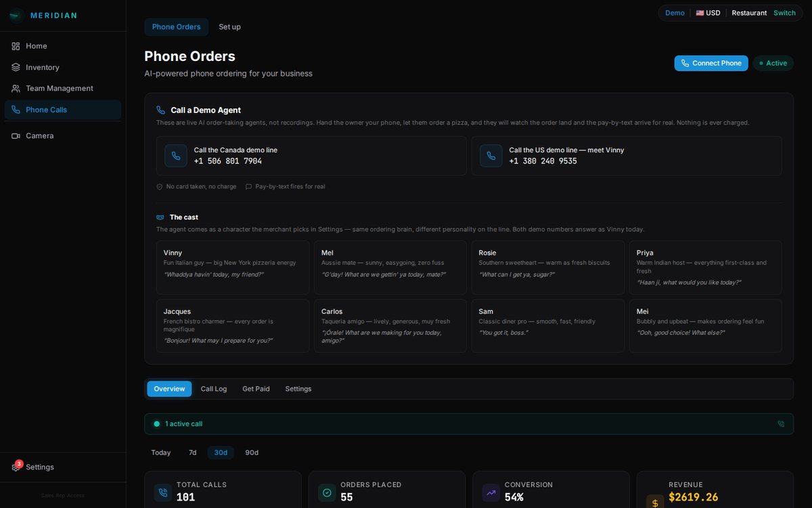Click the number +1 506 801 7904

pos(228,161)
